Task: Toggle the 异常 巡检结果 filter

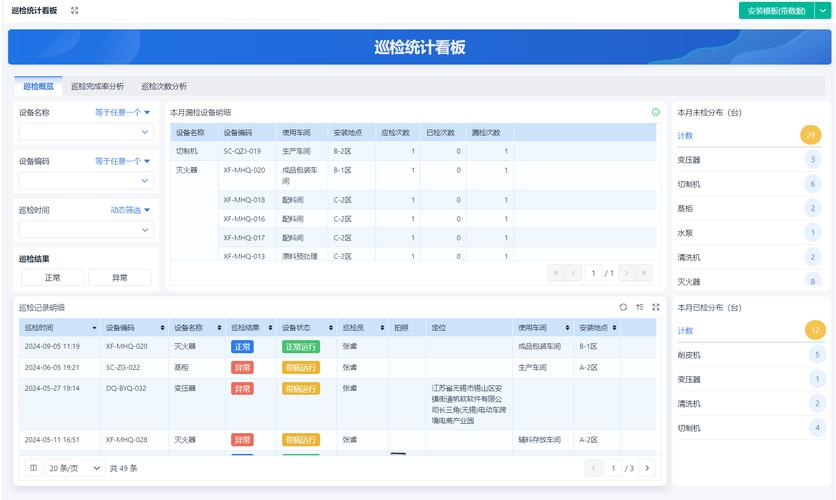Action: coord(119,278)
